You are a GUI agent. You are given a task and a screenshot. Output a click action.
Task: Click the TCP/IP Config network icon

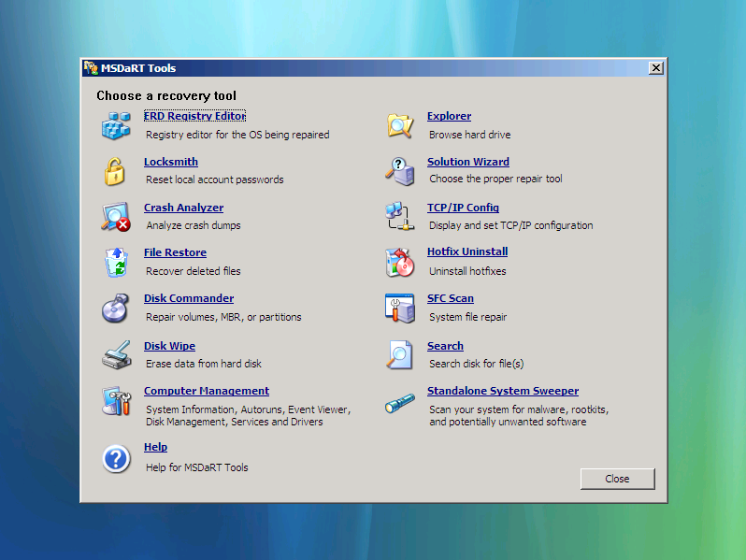pyautogui.click(x=400, y=217)
